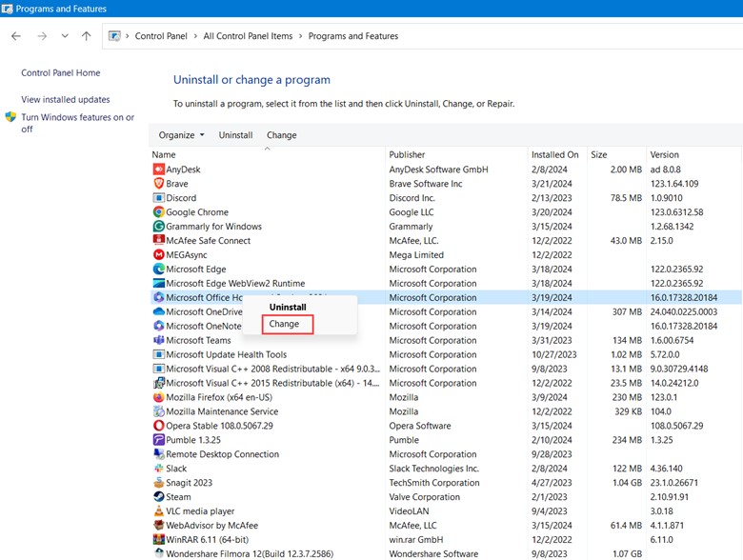
Task: Select Microsoft Visual C++ 2008 Redistributable row
Action: click(446, 369)
